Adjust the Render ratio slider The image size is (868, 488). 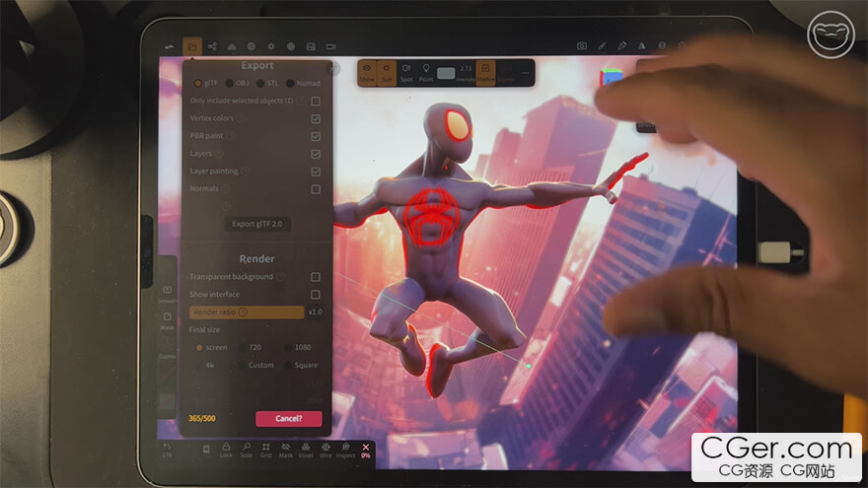point(247,313)
